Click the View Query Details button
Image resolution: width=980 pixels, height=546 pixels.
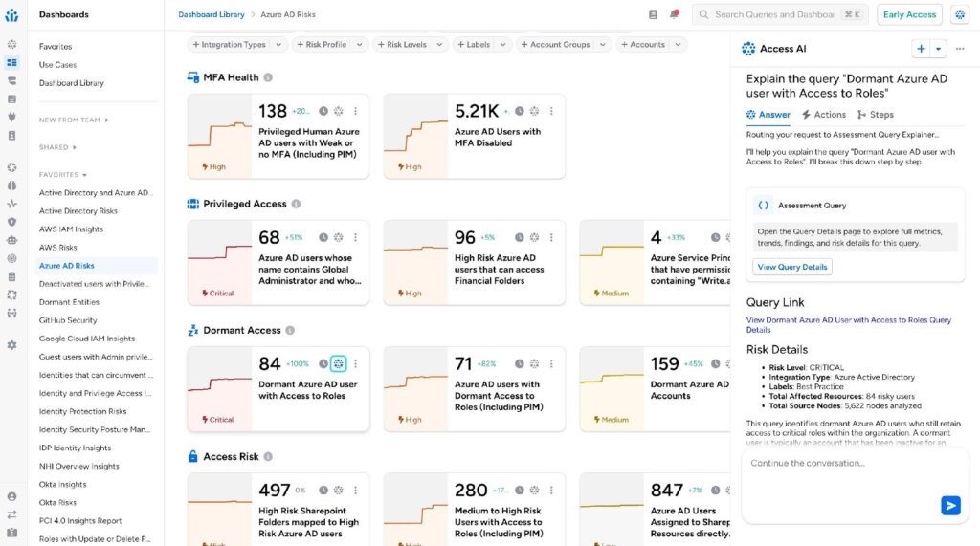tap(791, 267)
